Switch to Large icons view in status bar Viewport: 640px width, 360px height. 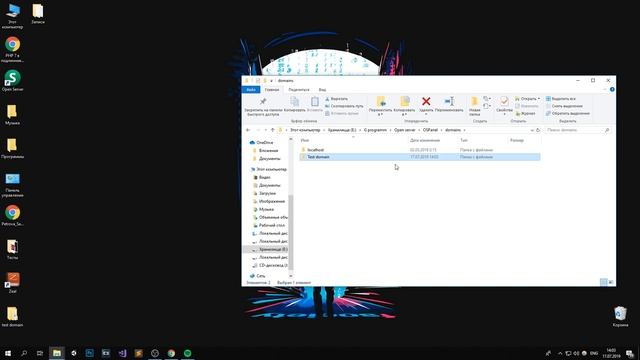click(x=611, y=282)
